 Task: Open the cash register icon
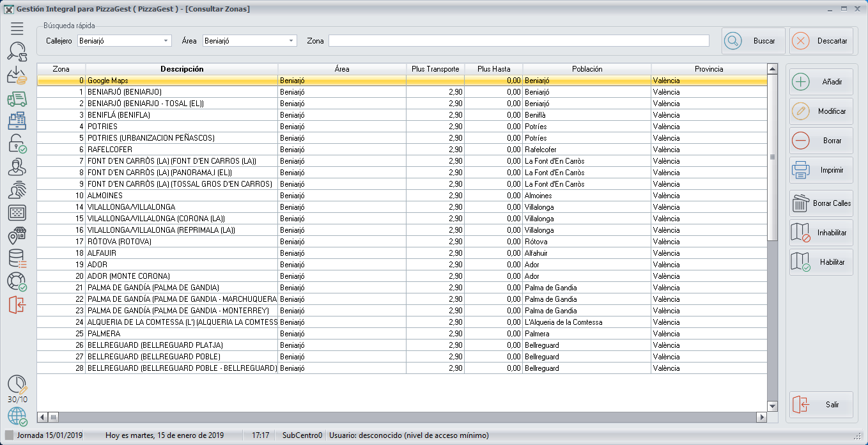point(17,121)
